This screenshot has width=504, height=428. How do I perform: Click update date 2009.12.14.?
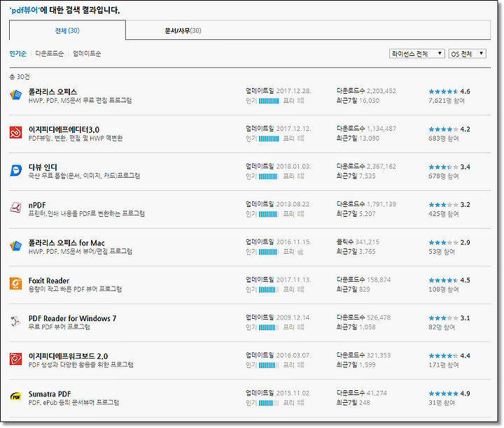tap(294, 318)
